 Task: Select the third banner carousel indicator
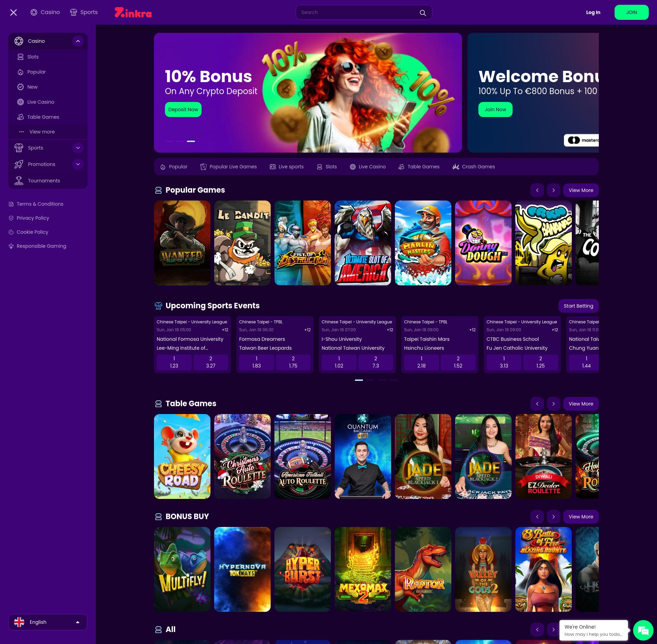(x=191, y=141)
